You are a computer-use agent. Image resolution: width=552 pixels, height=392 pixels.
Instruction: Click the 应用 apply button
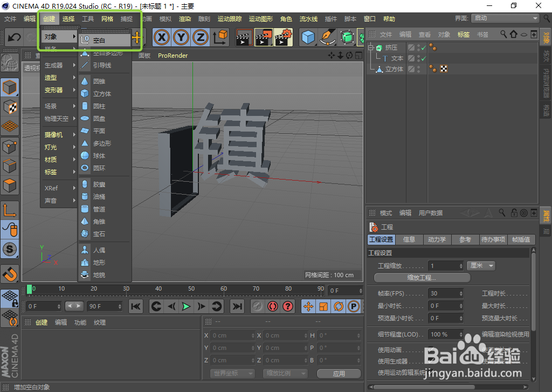coord(339,374)
